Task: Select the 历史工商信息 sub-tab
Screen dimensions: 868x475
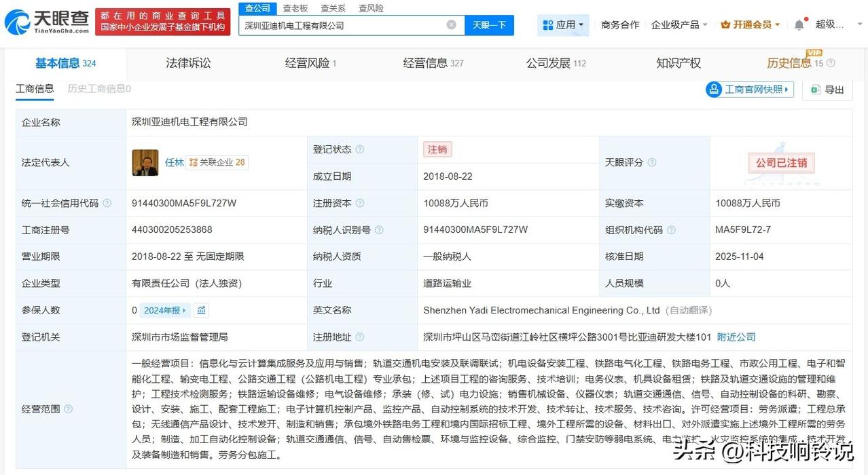Action: click(x=99, y=89)
